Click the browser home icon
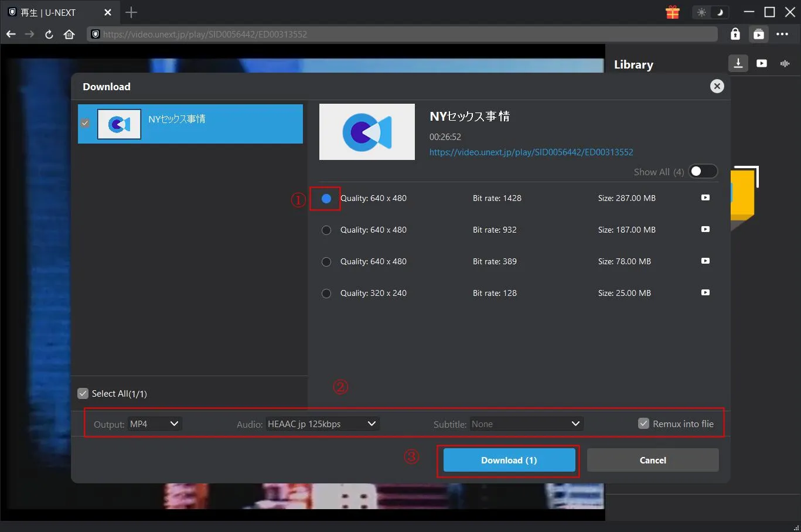801x532 pixels. pos(69,34)
